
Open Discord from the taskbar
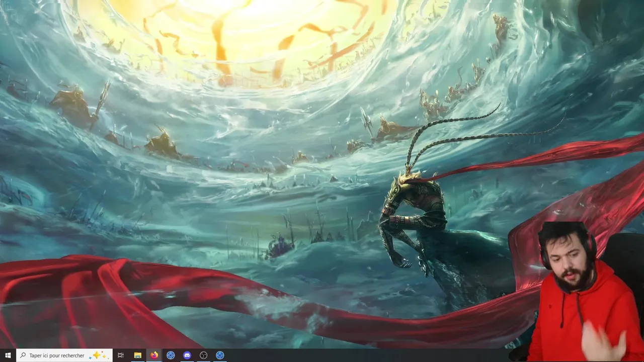(x=187, y=355)
